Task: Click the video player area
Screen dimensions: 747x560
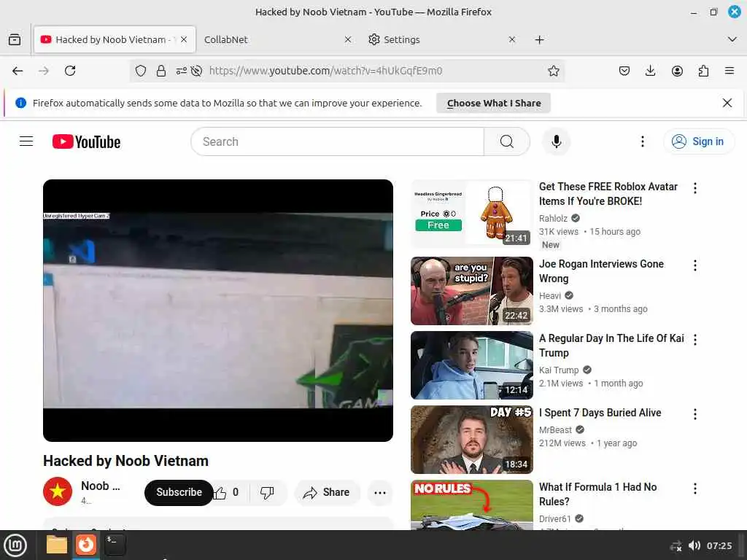Action: (218, 311)
